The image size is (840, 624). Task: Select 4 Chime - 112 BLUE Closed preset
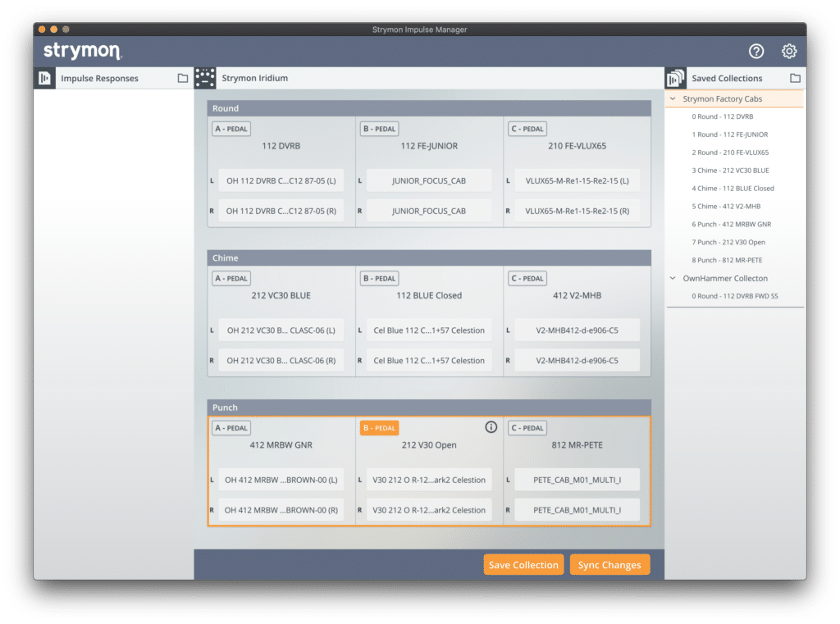[x=733, y=189]
